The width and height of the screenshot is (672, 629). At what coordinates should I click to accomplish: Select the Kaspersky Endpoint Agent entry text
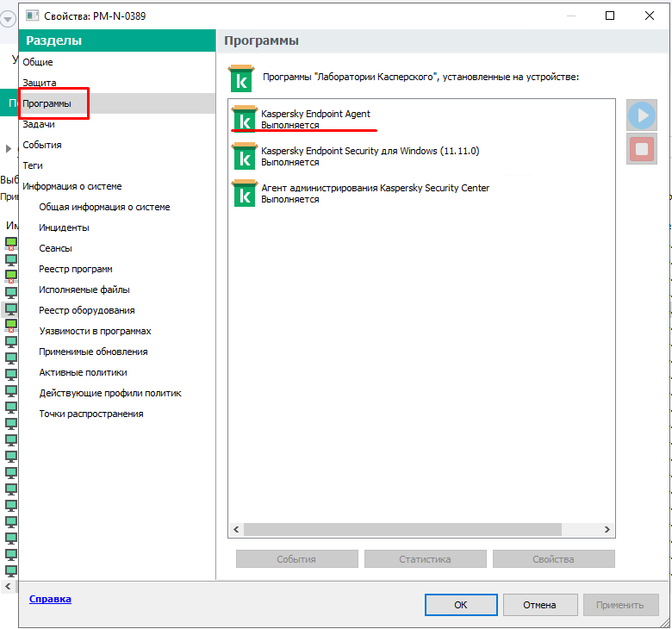click(315, 114)
